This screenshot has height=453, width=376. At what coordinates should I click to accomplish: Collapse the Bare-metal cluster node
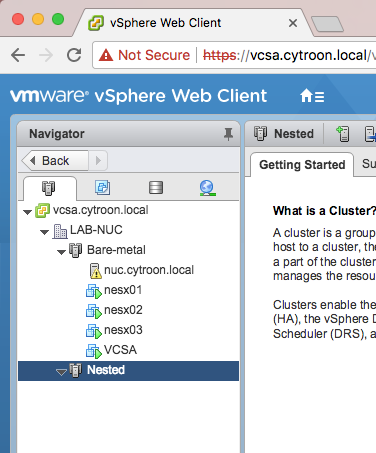[x=61, y=252]
